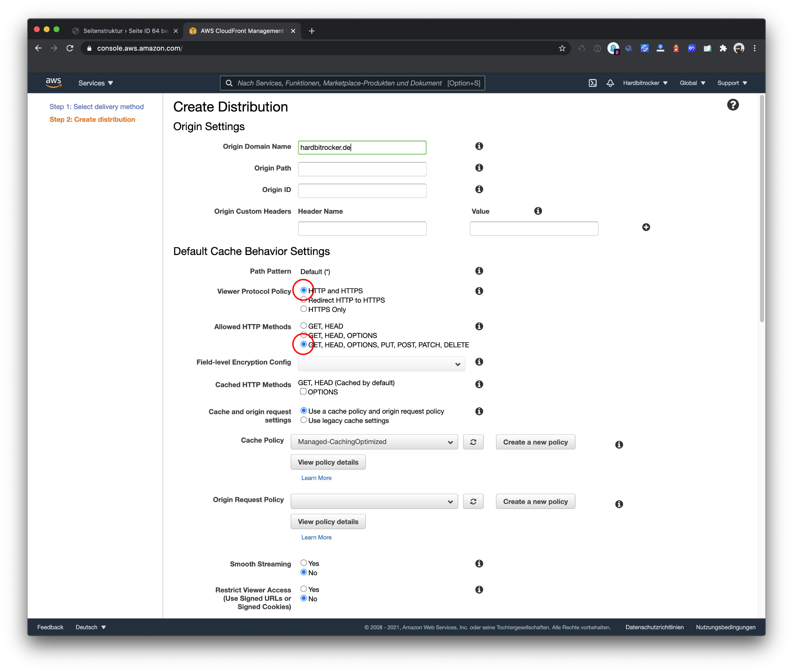This screenshot has height=672, width=793.
Task: Show info for Allowed HTTP Methods
Action: [x=479, y=326]
